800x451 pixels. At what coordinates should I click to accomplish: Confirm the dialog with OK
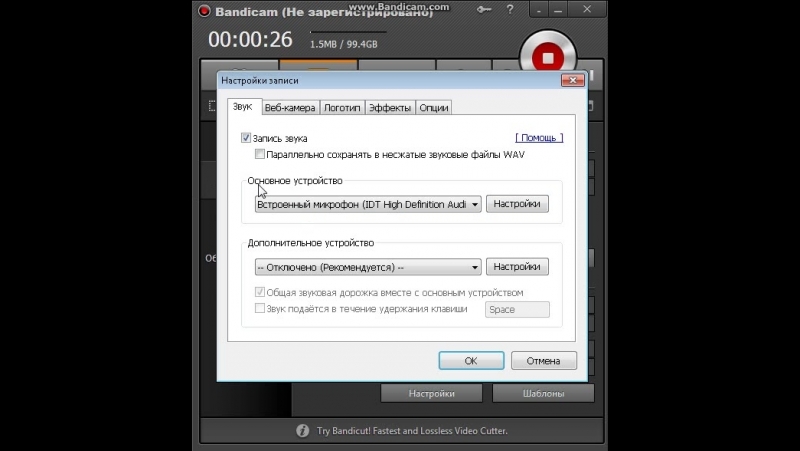(471, 361)
